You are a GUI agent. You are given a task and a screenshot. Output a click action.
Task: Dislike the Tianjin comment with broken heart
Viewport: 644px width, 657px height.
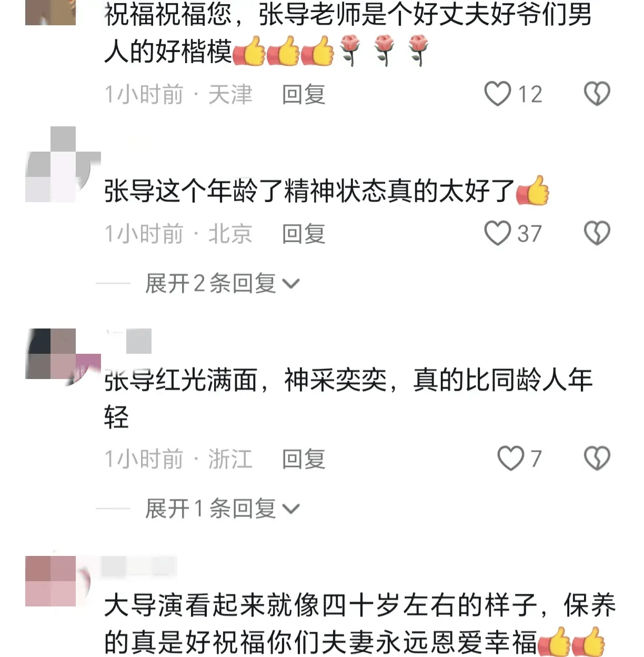[x=597, y=94]
